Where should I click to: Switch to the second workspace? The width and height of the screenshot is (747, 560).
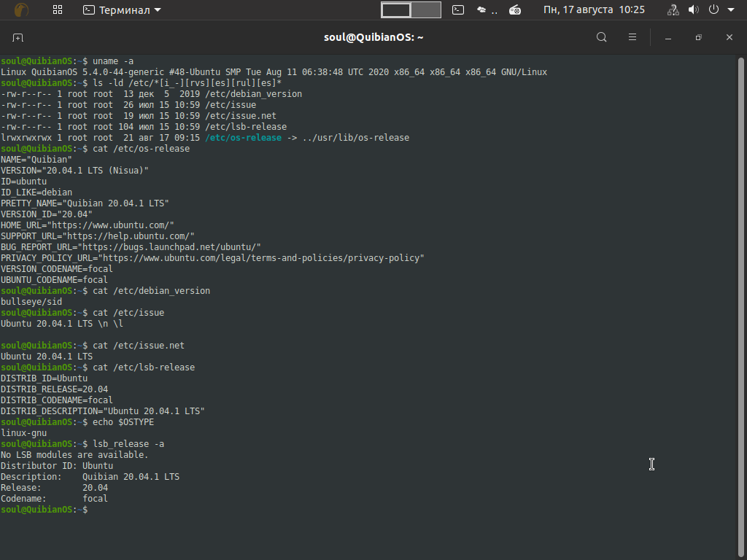(x=426, y=10)
